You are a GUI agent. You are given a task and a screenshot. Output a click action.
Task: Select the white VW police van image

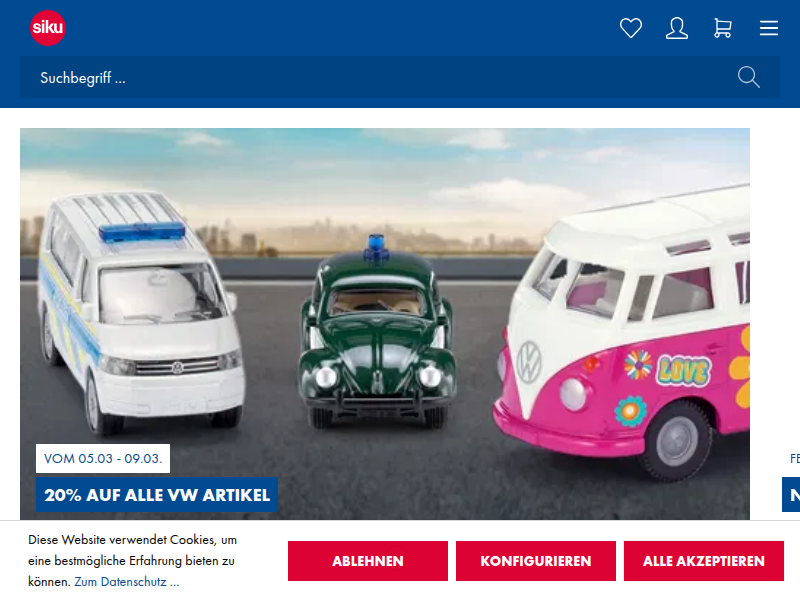[139, 311]
